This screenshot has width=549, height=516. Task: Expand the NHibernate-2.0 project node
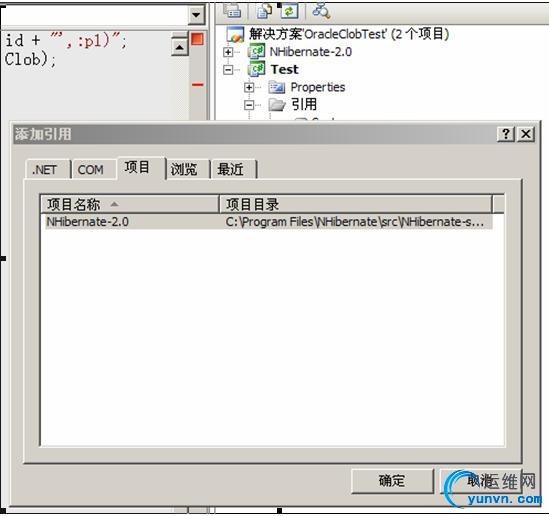point(228,52)
